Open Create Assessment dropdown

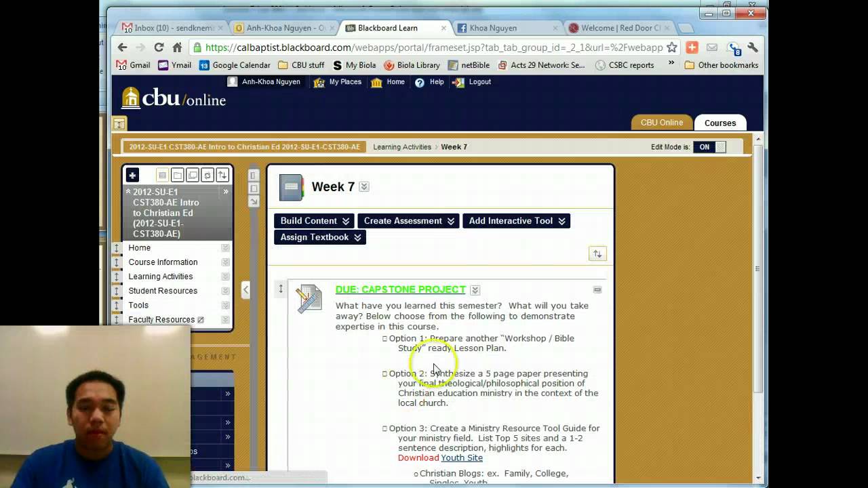coord(409,221)
